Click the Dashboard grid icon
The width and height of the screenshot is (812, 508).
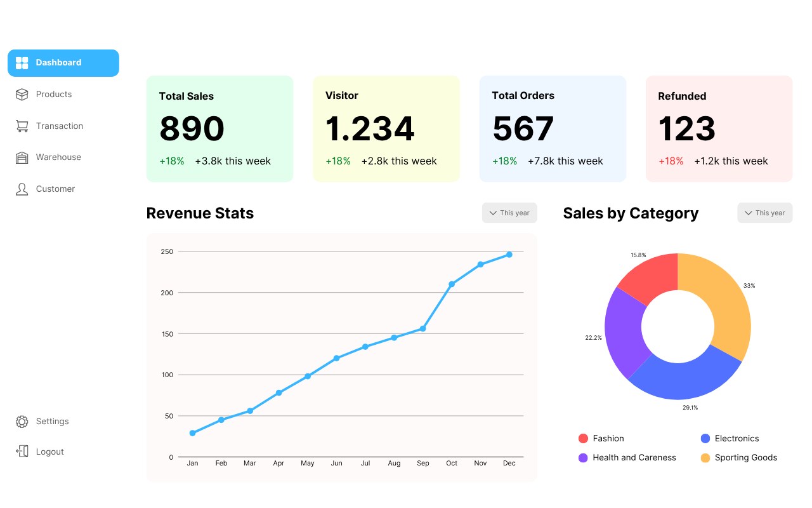point(22,63)
